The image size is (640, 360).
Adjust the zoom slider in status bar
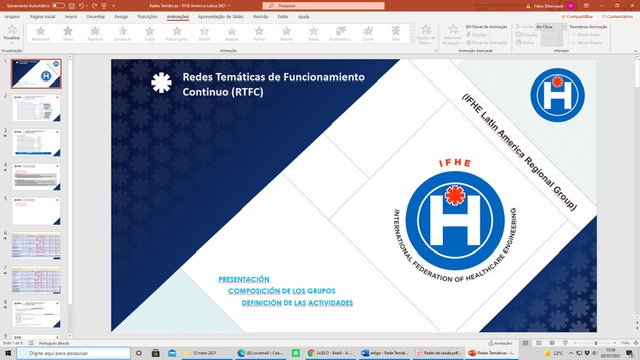[x=596, y=343]
